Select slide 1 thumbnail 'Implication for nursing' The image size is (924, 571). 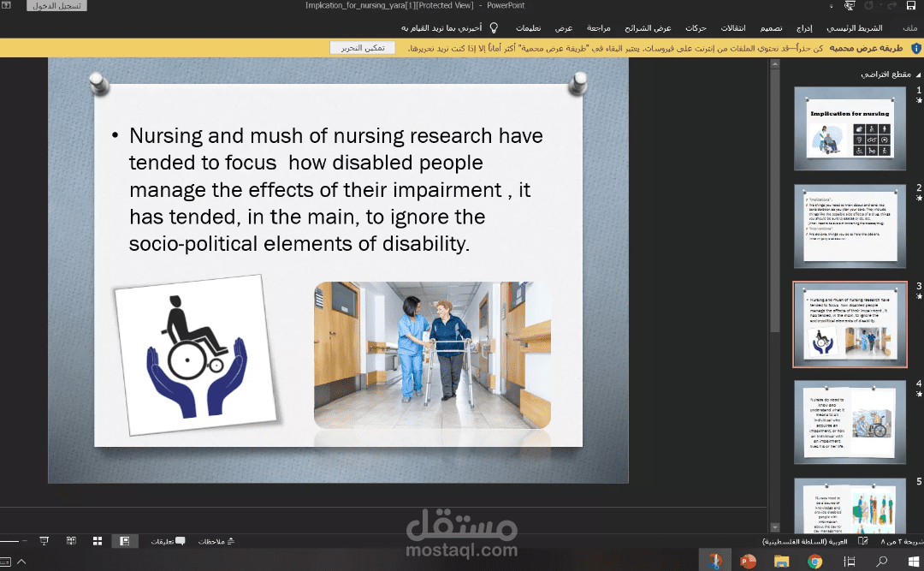point(850,128)
